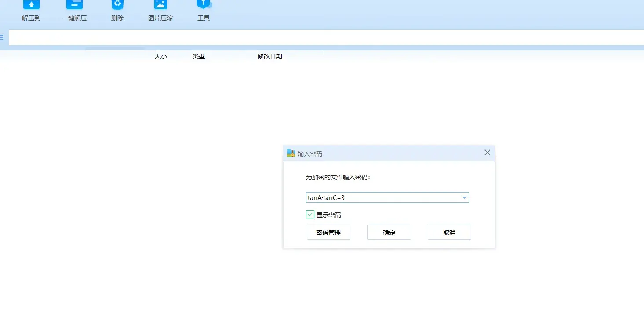Click the 删除 delete icon

pyautogui.click(x=117, y=11)
